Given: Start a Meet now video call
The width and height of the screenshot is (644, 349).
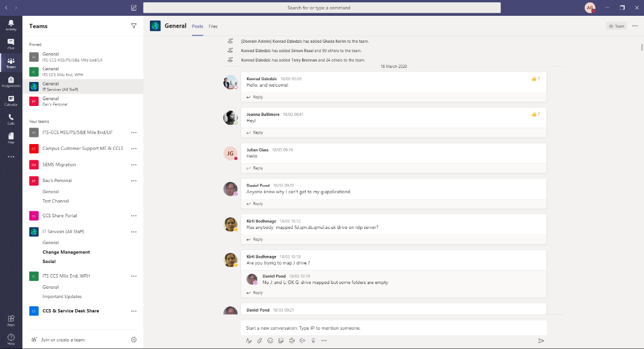Looking at the screenshot, I should [x=292, y=340].
